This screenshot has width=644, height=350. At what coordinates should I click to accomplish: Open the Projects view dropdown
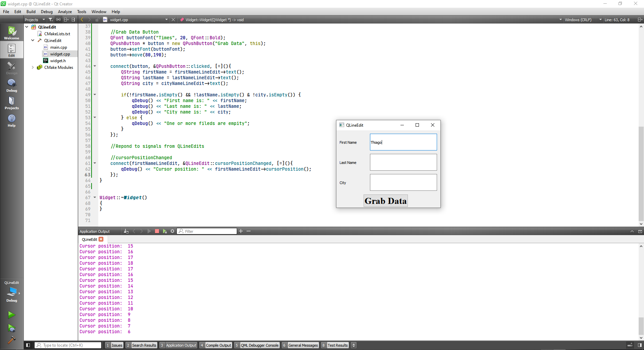click(x=35, y=19)
